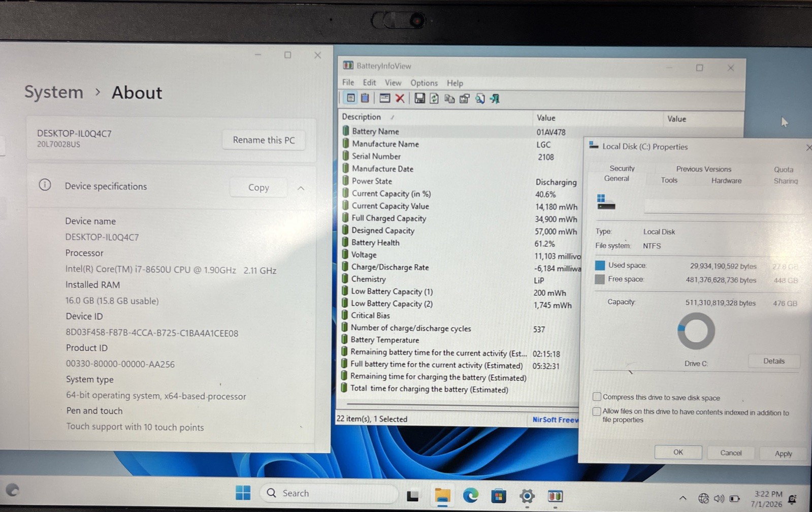Open File Explorer from the taskbar
This screenshot has height=512, width=812.
442,496
